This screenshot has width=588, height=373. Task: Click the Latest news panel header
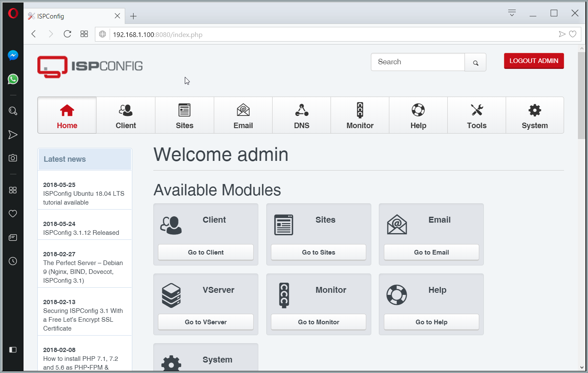tap(85, 159)
